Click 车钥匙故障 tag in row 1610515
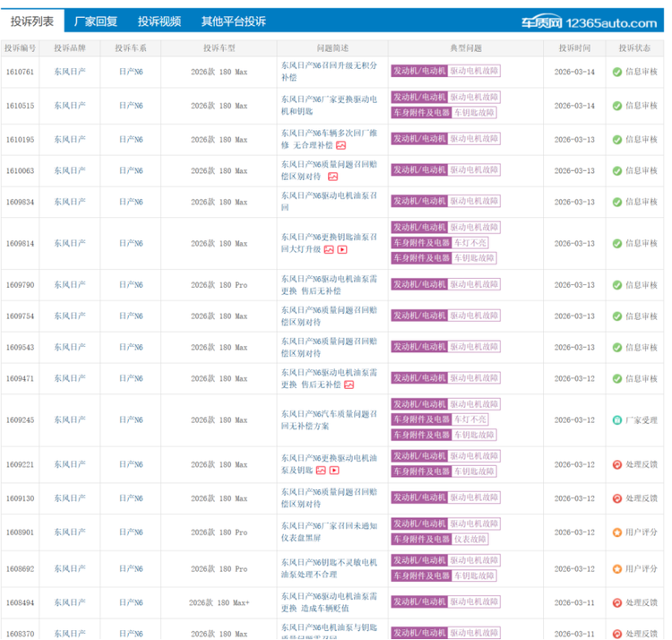The image size is (672, 640). click(474, 113)
